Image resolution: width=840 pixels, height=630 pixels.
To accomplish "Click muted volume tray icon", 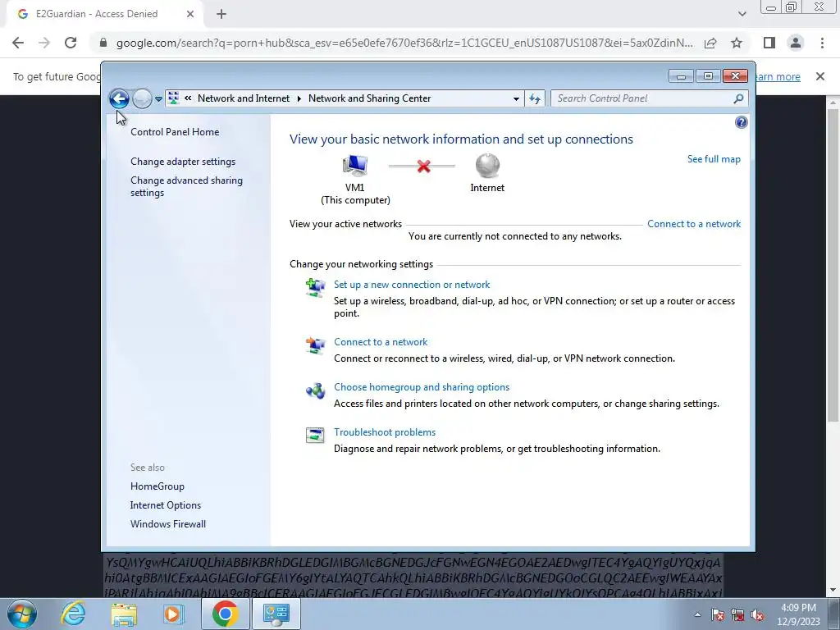I will tap(758, 615).
